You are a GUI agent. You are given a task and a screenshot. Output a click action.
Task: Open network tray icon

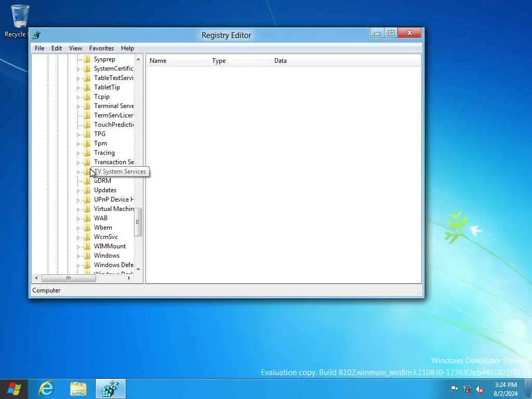467,389
